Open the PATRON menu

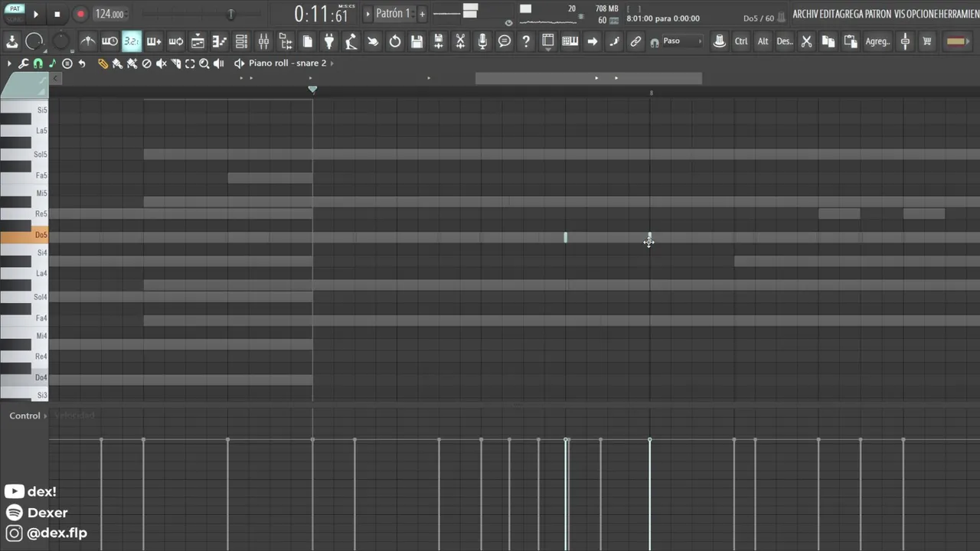tap(877, 14)
